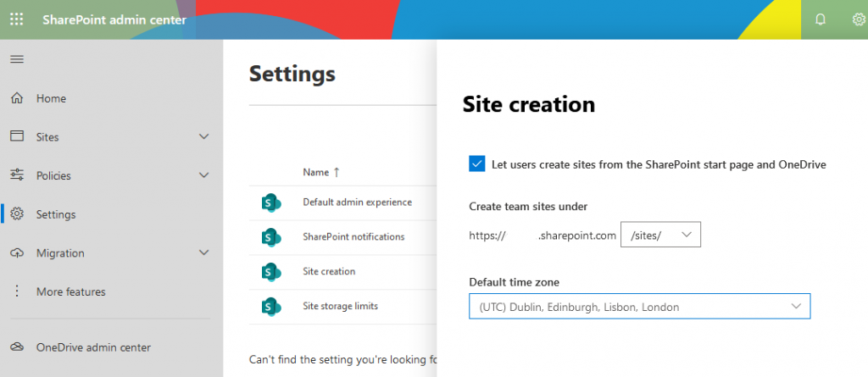Select Policies in the left navigation
The height and width of the screenshot is (377, 868).
click(53, 175)
